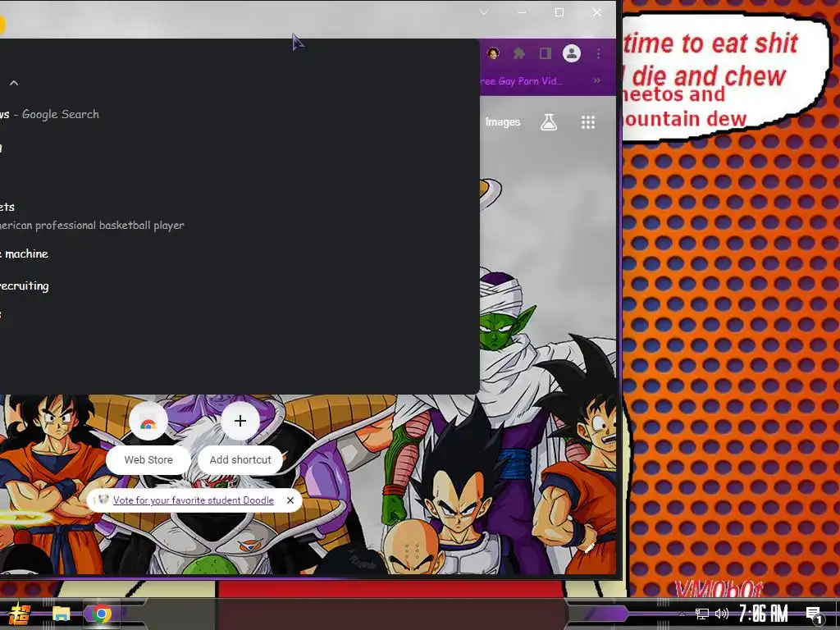The width and height of the screenshot is (840, 630).
Task: Open the taskbar Start button
Action: coord(19,614)
